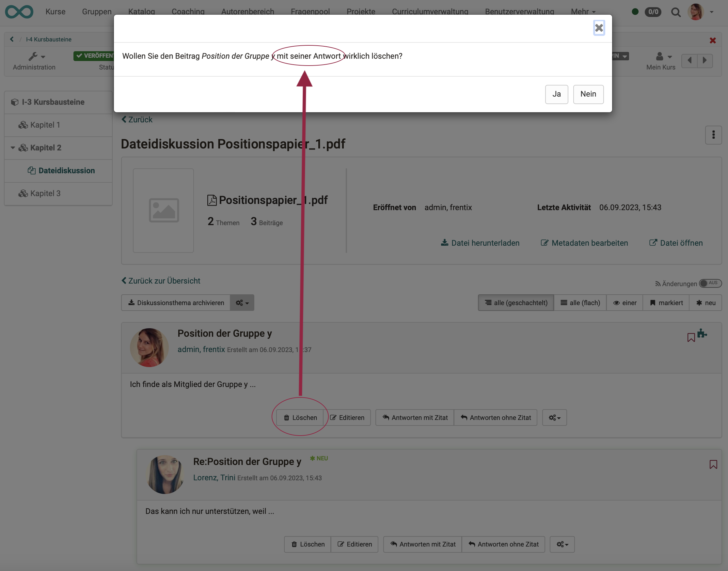
Task: Click the RSS icon beside Änderungen
Action: [657, 284]
